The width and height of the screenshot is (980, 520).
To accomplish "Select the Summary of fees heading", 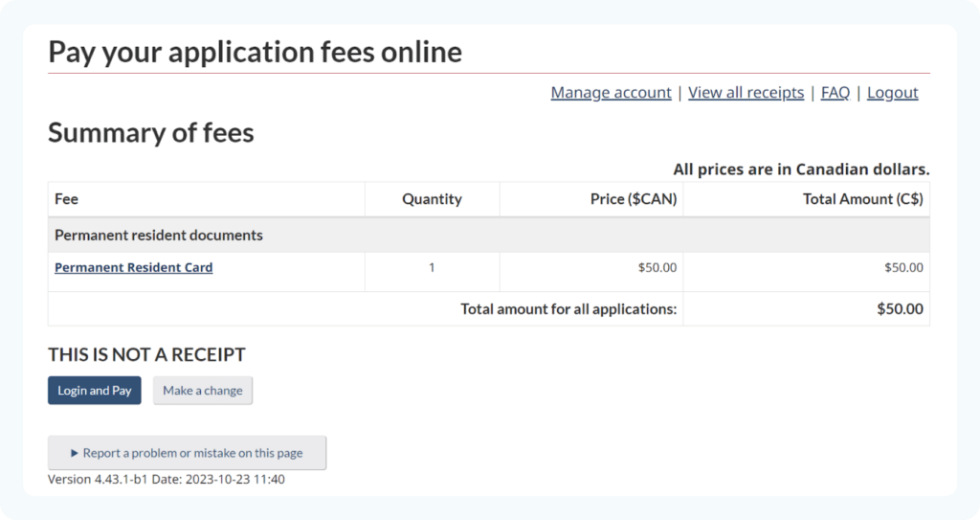I will pyautogui.click(x=151, y=132).
